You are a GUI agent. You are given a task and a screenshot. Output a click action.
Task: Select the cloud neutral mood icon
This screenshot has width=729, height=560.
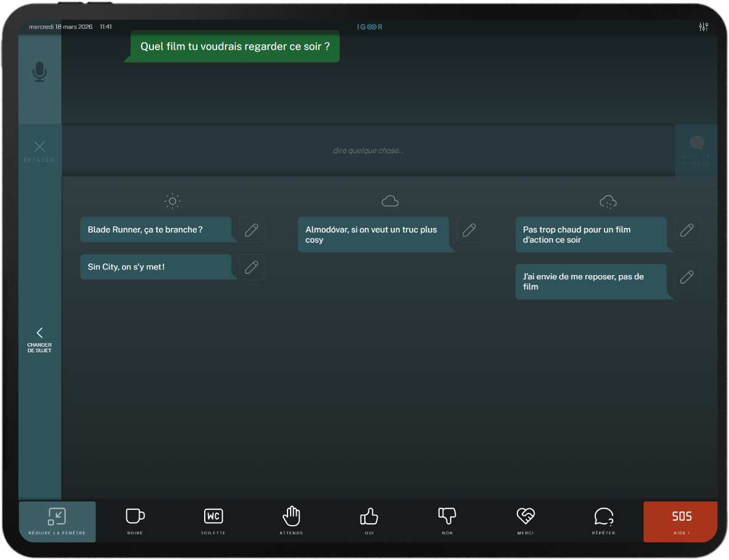coord(390,201)
